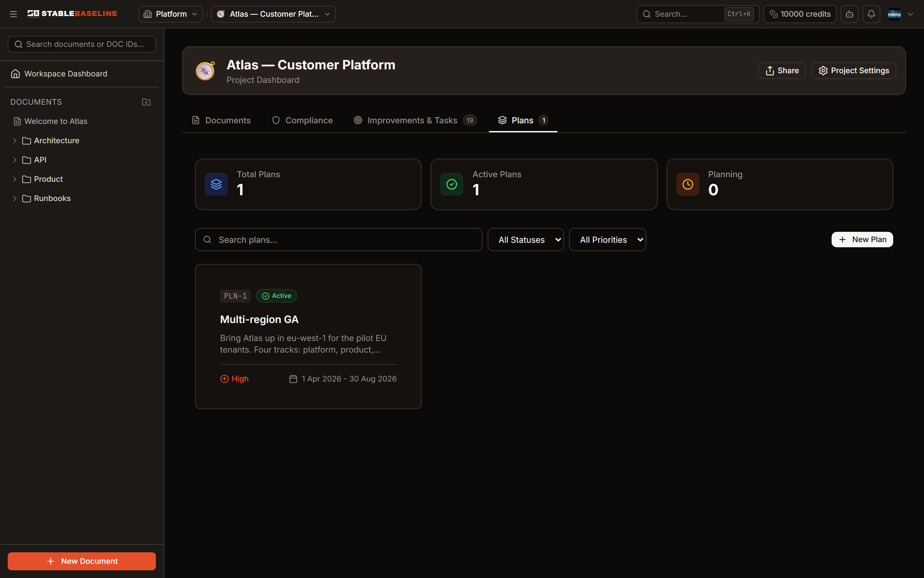Click the Atlas compass project icon
Image resolution: width=924 pixels, height=578 pixels.
(205, 71)
